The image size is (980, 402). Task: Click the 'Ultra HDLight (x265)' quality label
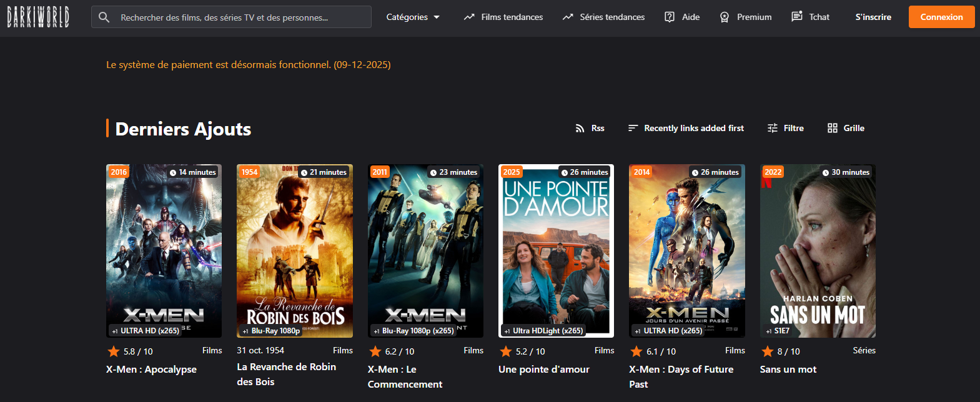point(543,331)
